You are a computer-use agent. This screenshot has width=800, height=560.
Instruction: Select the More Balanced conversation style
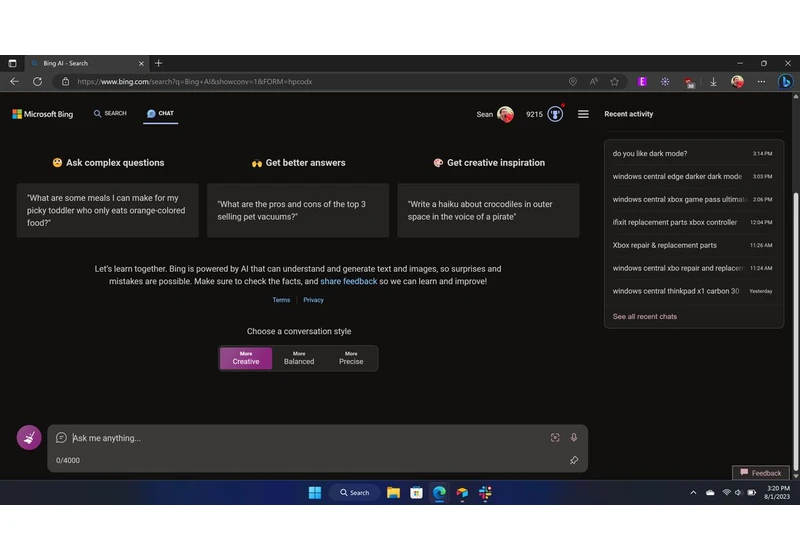299,358
